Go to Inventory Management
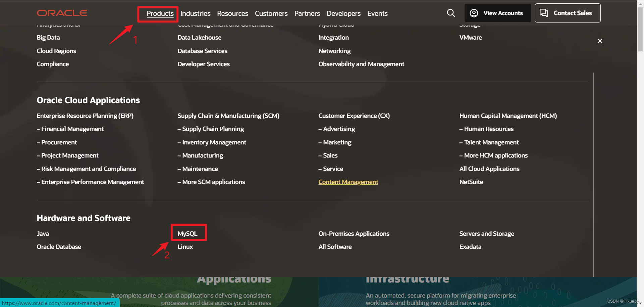 point(212,142)
